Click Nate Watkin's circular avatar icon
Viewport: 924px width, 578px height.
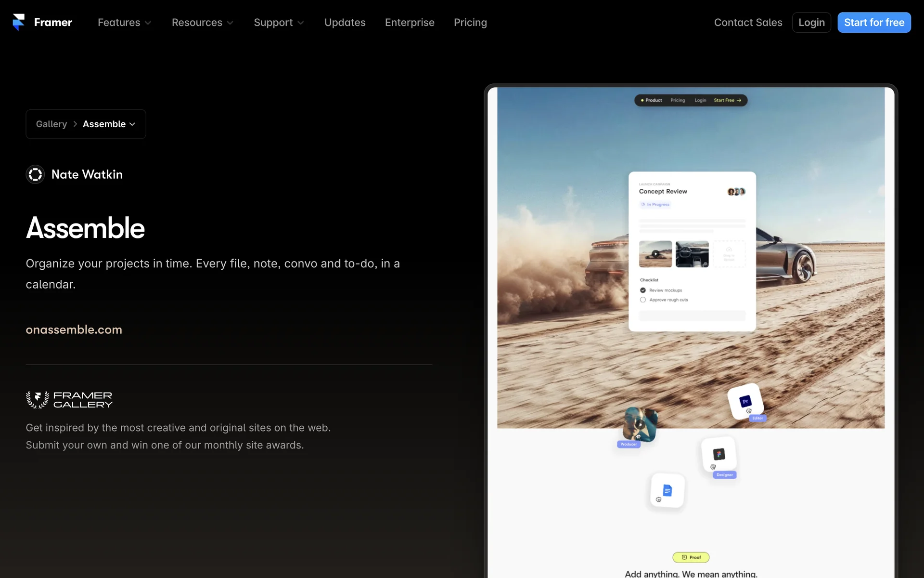[x=35, y=174]
